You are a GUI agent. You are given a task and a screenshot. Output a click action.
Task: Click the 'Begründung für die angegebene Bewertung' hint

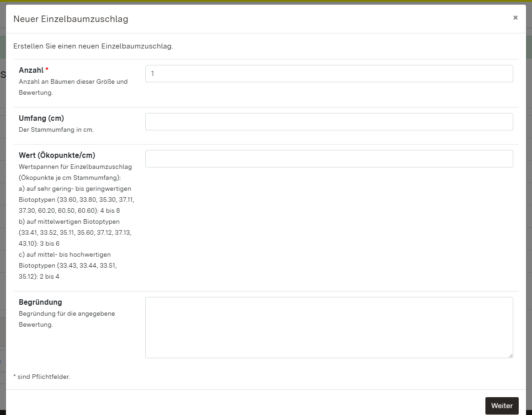tap(67, 313)
